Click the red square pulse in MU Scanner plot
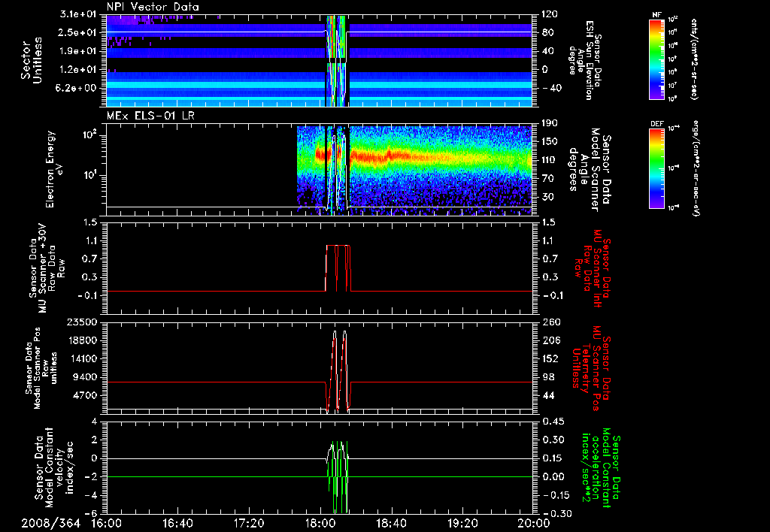Screen dimensions: 770x532 click(338, 268)
